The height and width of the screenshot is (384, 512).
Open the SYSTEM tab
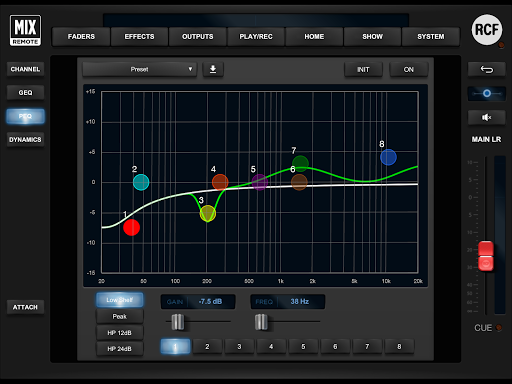(431, 37)
